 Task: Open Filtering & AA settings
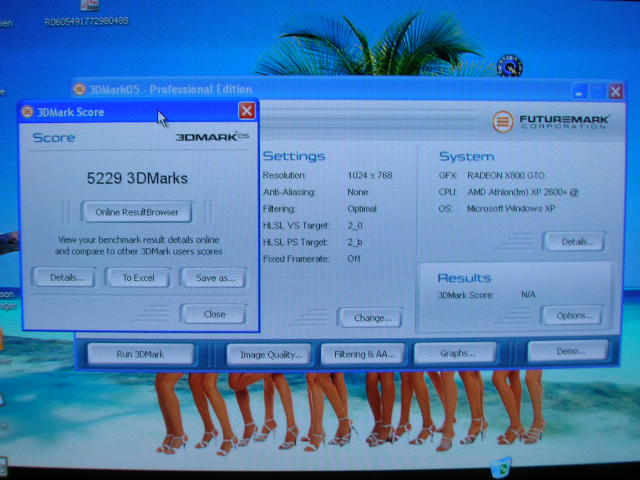point(363,354)
